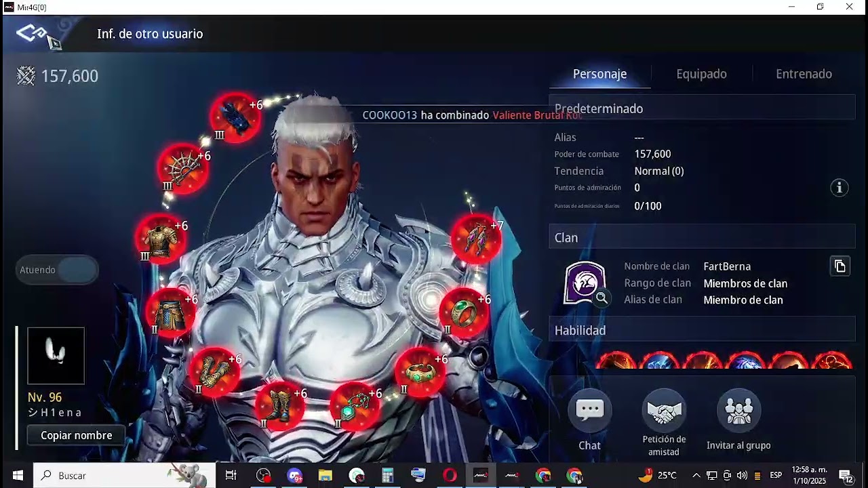Open the Windows notification center
Screen dimensions: 868x488
846,476
